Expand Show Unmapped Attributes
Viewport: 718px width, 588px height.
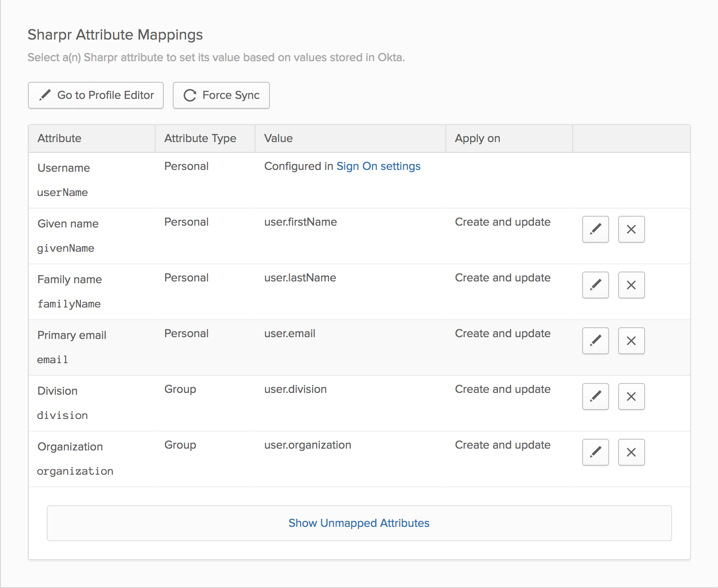point(359,523)
